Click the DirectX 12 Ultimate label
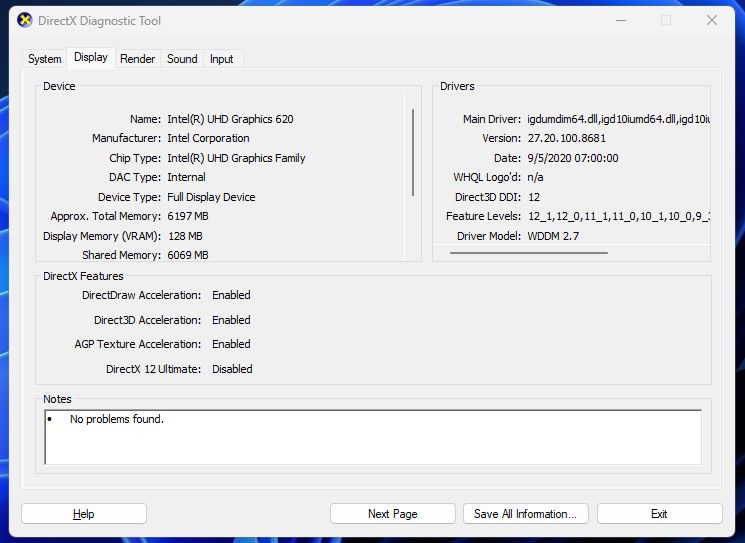 153,369
